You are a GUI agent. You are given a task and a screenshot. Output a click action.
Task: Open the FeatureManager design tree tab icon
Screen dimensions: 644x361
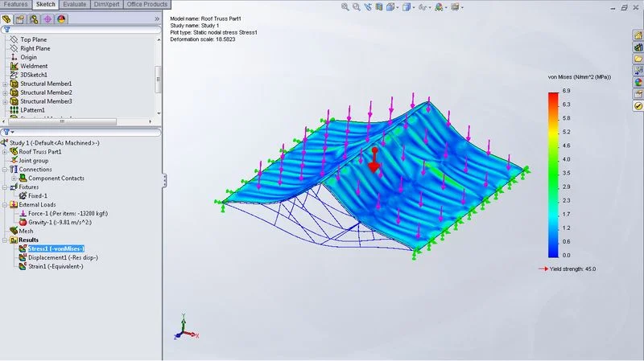6,18
